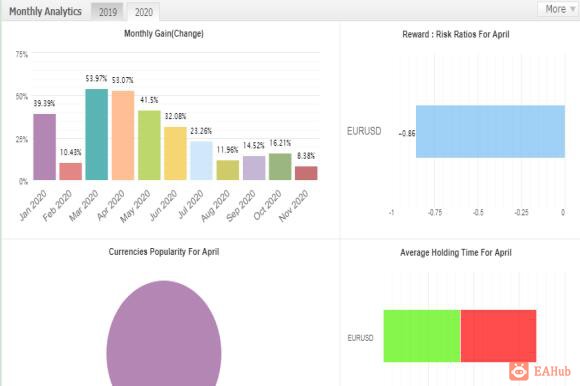Image resolution: width=580 pixels, height=386 pixels.
Task: Select the Jul 2020 light blue bar
Action: (202, 160)
